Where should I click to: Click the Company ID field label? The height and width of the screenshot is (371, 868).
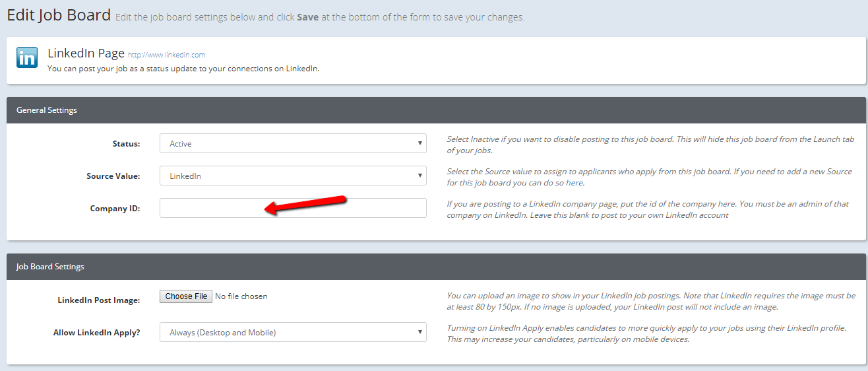coord(115,209)
